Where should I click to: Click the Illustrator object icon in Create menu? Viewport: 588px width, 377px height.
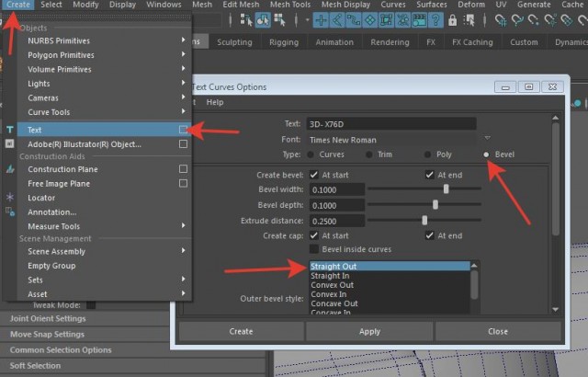click(x=10, y=143)
